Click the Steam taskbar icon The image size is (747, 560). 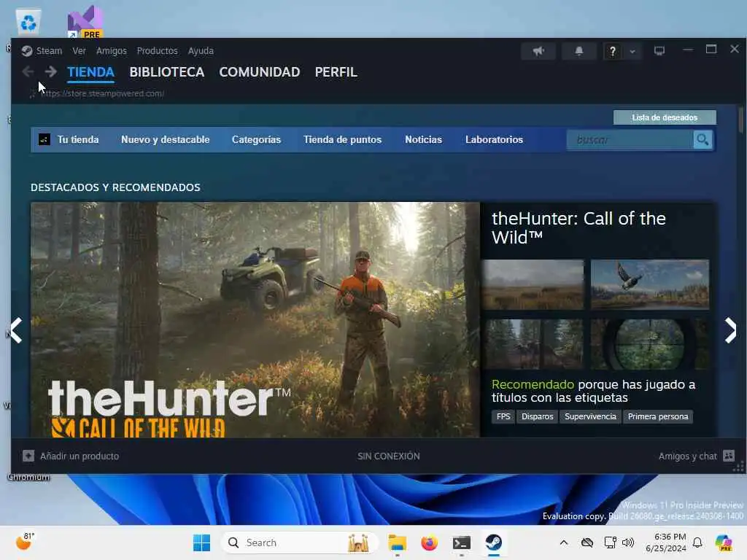click(x=494, y=542)
